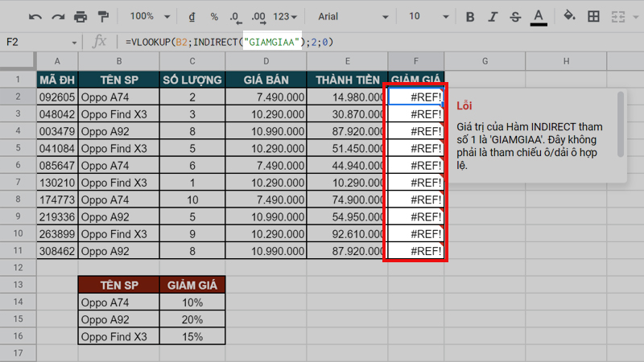Select cell with order code 048042
This screenshot has width=644, height=362.
click(x=57, y=114)
